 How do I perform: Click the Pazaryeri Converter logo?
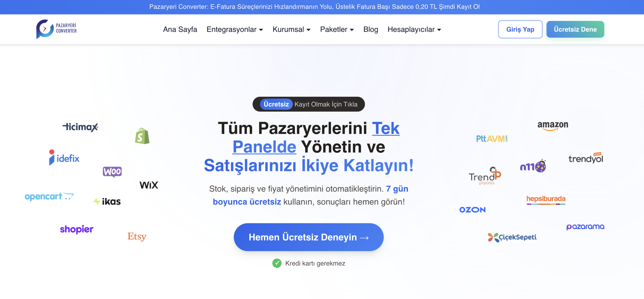click(x=56, y=29)
